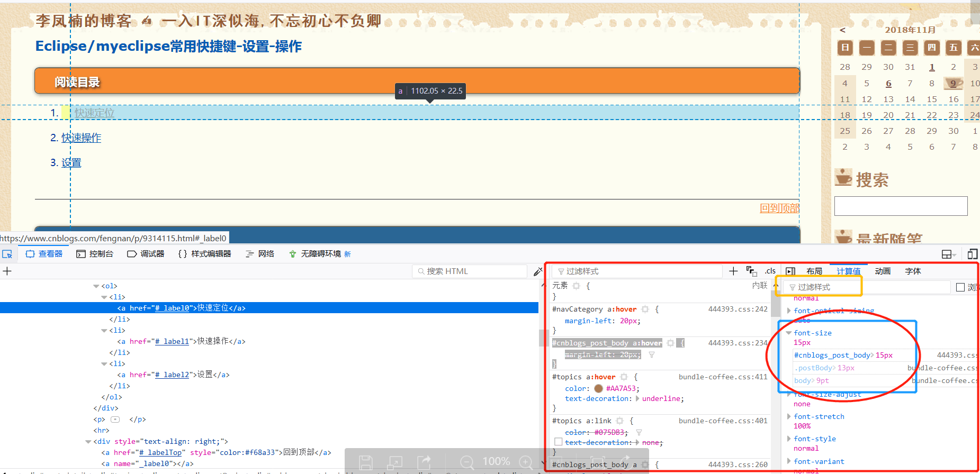Switch to the 布局 layout tab
Screen dimensions: 980x474
(x=814, y=271)
